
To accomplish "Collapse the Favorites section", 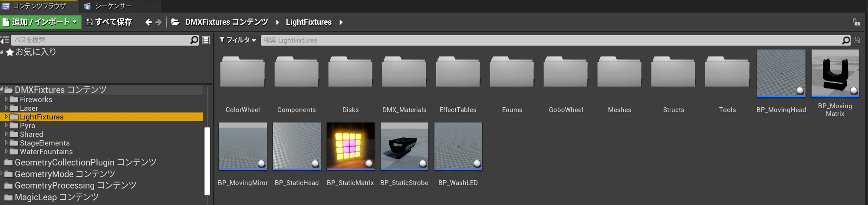I will [x=2, y=52].
